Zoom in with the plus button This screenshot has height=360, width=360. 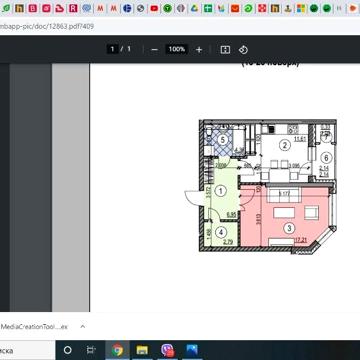pos(199,50)
